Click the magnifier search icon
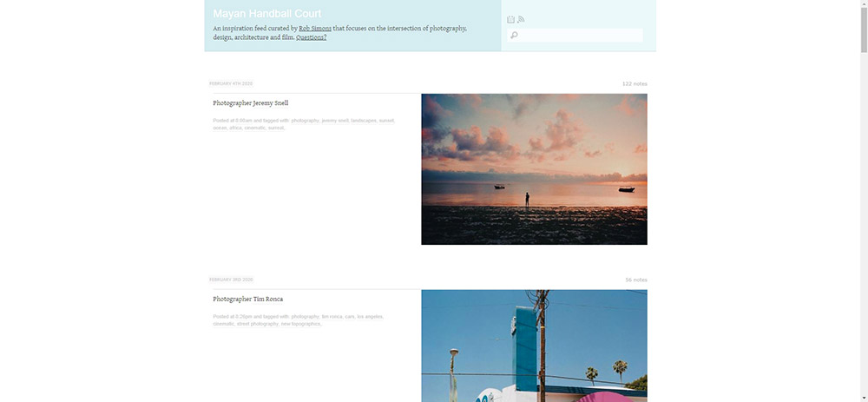868x402 pixels. (x=514, y=36)
